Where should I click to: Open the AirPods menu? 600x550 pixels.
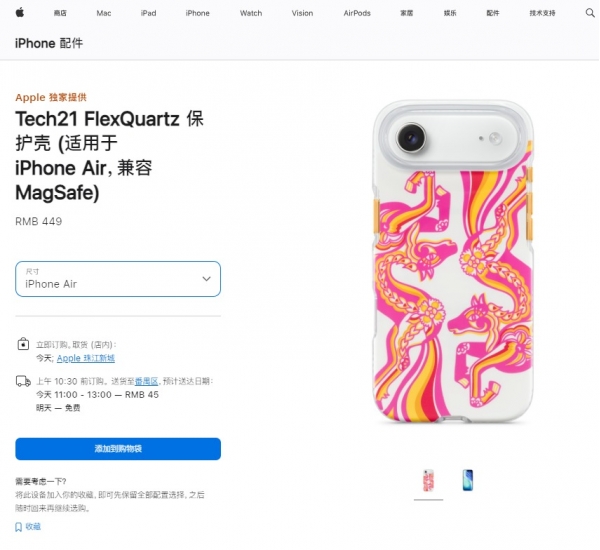(x=357, y=13)
